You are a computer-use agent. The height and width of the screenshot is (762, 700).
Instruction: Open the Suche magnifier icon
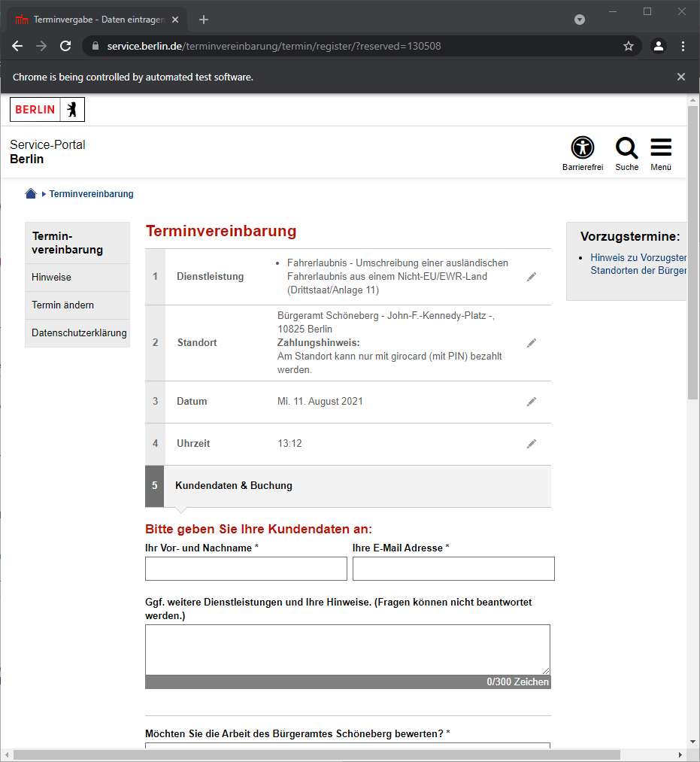tap(626, 153)
